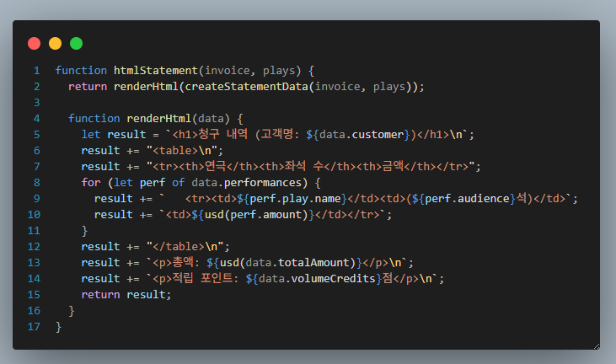Click the function name 'htmlStatement'

(156, 71)
